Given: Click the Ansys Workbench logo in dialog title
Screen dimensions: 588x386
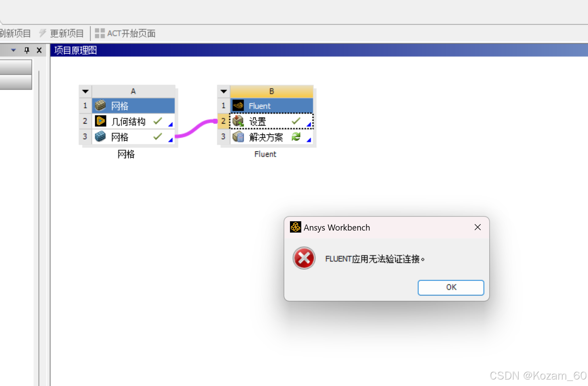Looking at the screenshot, I should pyautogui.click(x=296, y=227).
